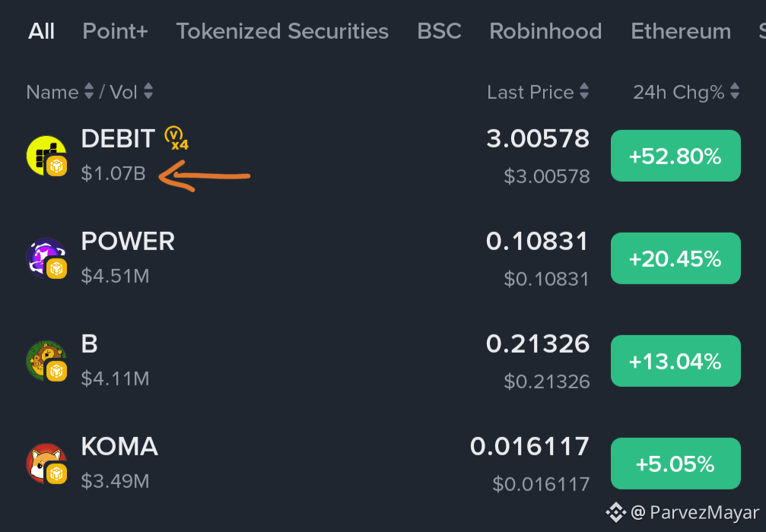Open the Tokenized Securities tab
766x532 pixels.
[282, 31]
